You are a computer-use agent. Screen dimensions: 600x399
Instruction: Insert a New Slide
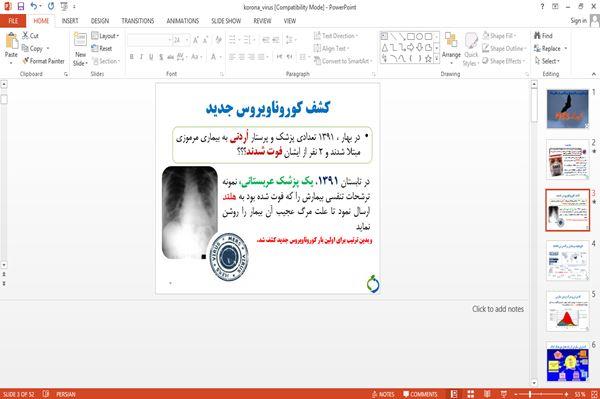[x=80, y=50]
